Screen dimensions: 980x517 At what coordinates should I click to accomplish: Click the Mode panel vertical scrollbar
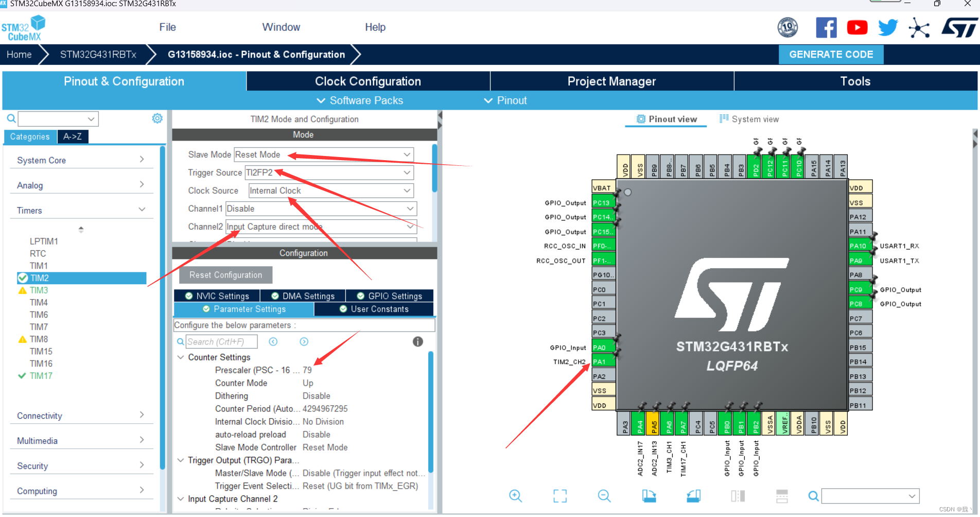[x=434, y=168]
